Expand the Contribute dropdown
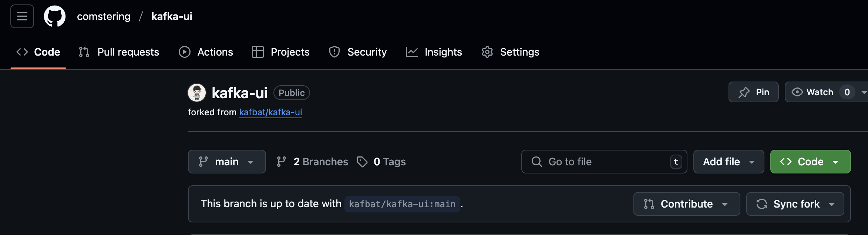This screenshot has width=868, height=235. click(x=687, y=204)
